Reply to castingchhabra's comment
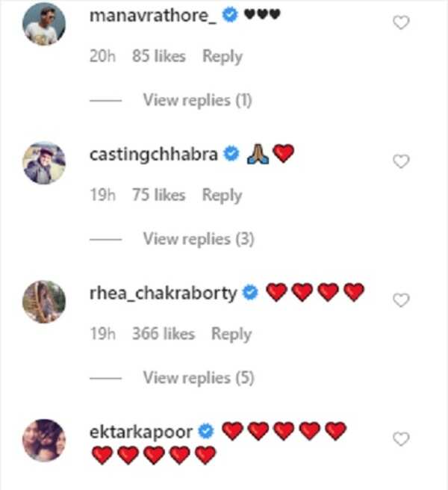Image resolution: width=448 pixels, height=490 pixels. (x=222, y=195)
